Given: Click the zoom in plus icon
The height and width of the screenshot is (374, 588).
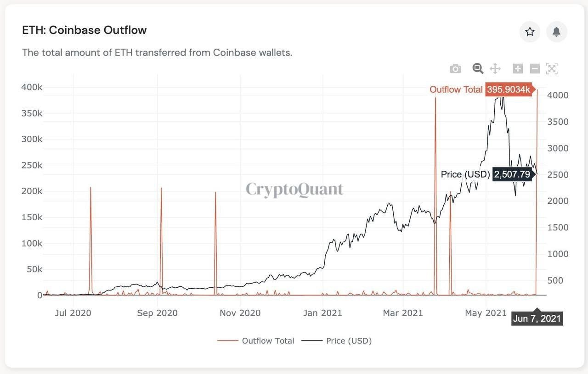Looking at the screenshot, I should pos(518,69).
